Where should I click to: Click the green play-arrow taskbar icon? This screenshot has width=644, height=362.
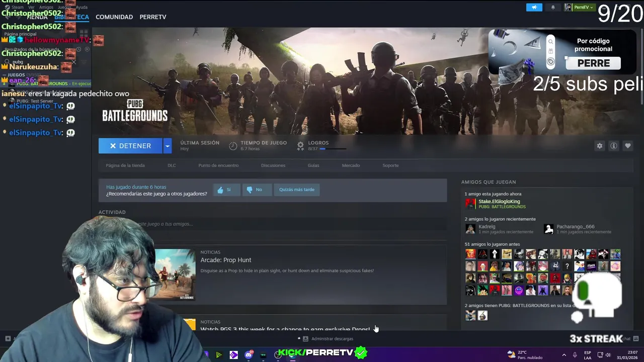pos(219,355)
